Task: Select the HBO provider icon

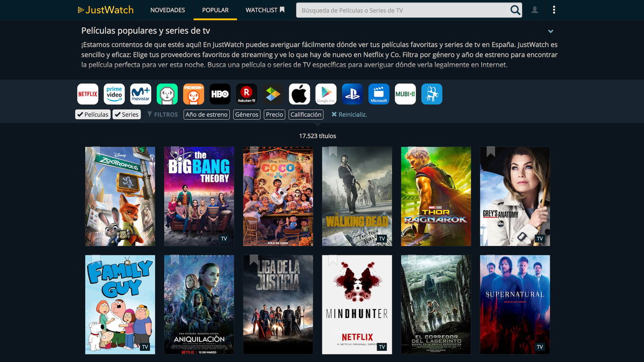Action: point(220,94)
